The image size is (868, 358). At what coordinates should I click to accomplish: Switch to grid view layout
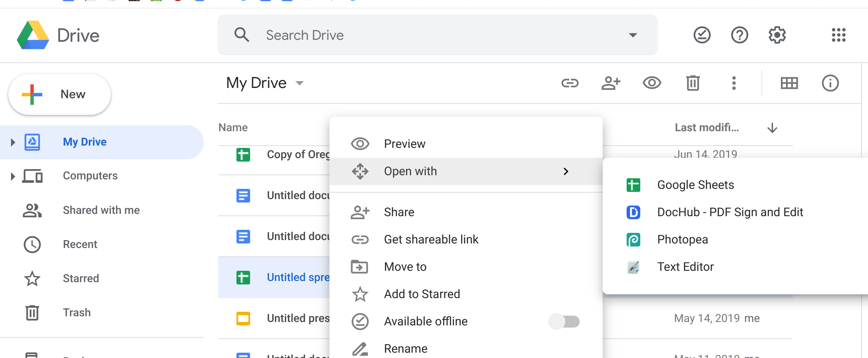(x=789, y=83)
